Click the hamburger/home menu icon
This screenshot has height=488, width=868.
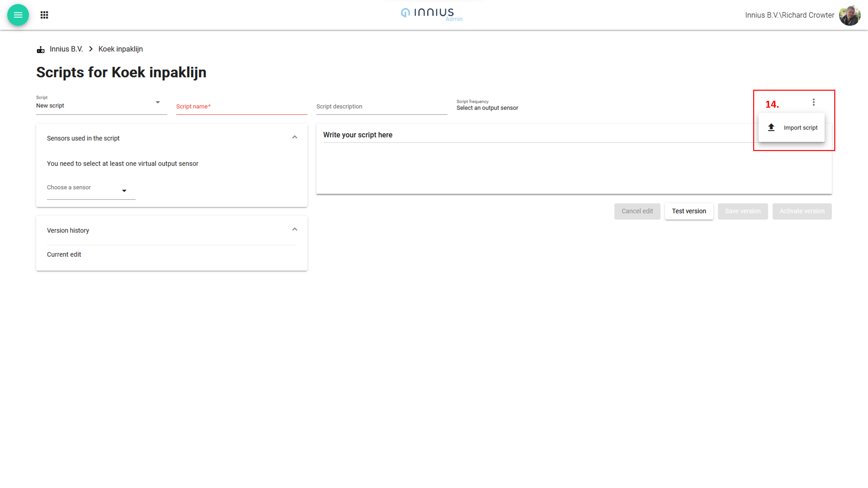[x=18, y=15]
